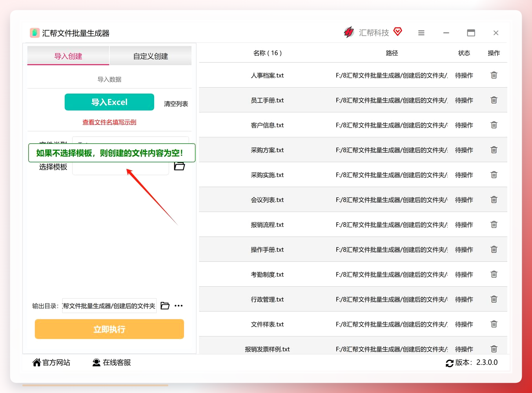Remove 考勤制度.txt from the list
532x393 pixels.
pyautogui.click(x=494, y=274)
